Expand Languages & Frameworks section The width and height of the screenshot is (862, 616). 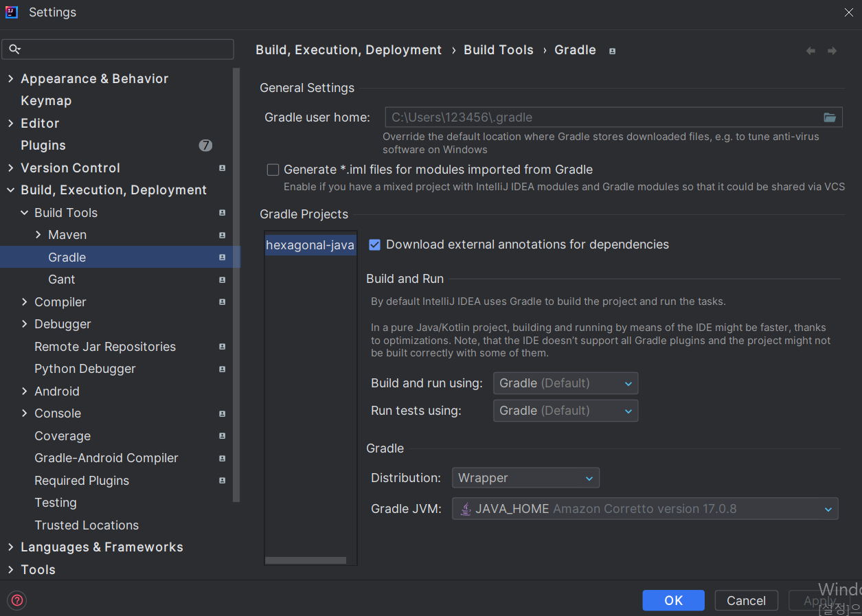click(10, 547)
